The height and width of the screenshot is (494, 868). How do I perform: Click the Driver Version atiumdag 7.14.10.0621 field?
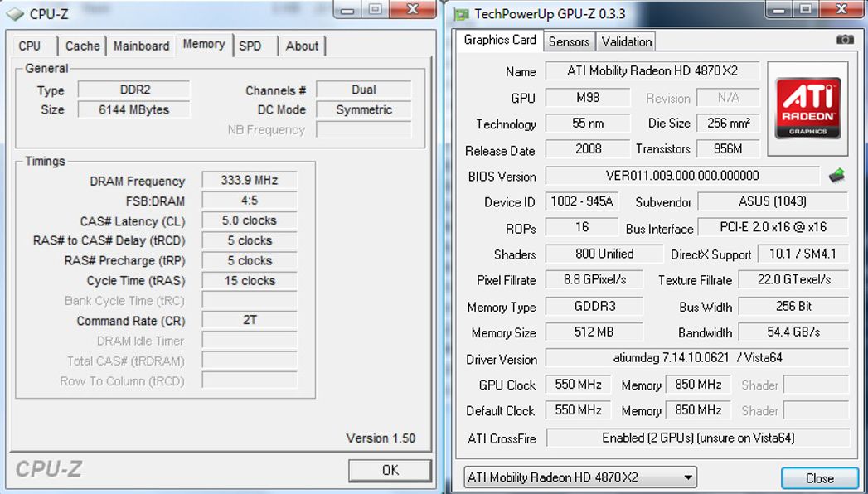point(697,357)
